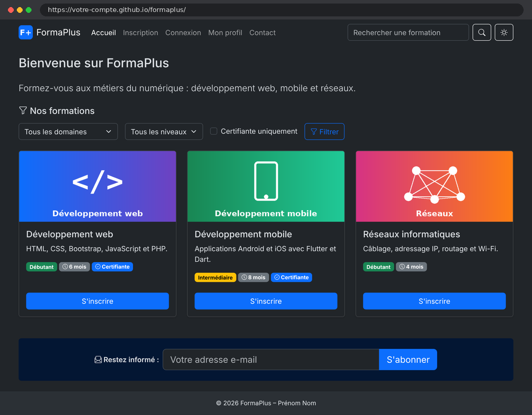Focus the Rechercher une formation field
The image size is (532, 415).
point(408,32)
